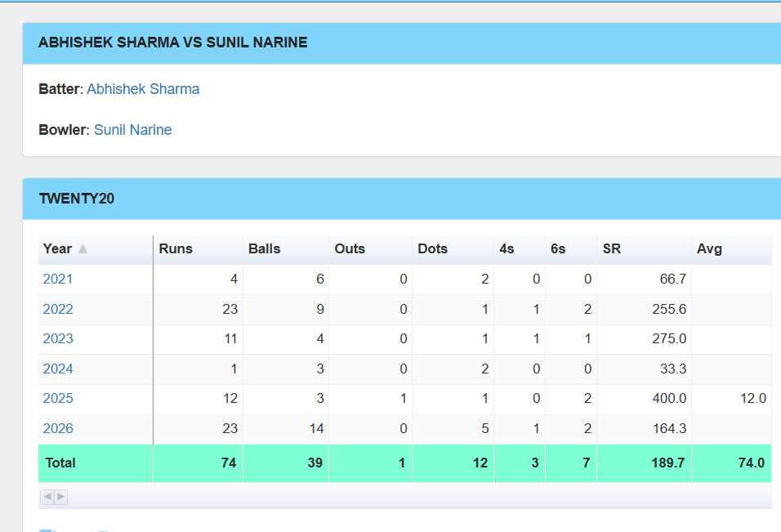Click the TWENTY20 section heading
The image size is (781, 532).
tap(77, 199)
